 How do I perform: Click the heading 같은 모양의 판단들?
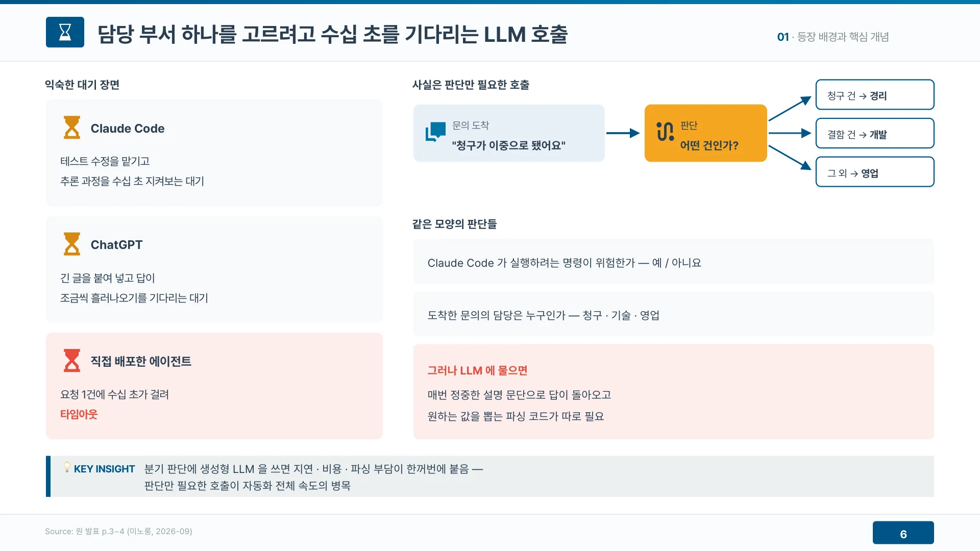point(454,224)
